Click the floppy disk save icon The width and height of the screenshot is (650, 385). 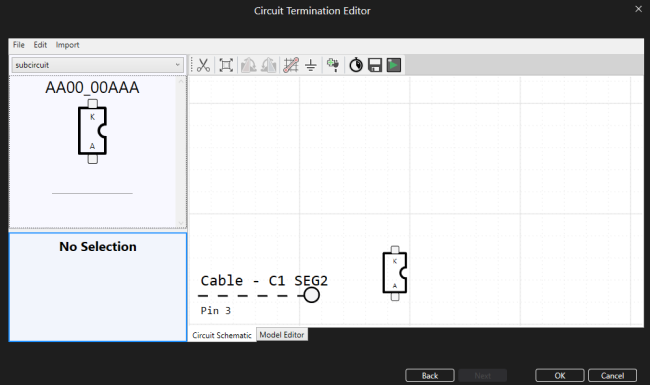[x=375, y=65]
